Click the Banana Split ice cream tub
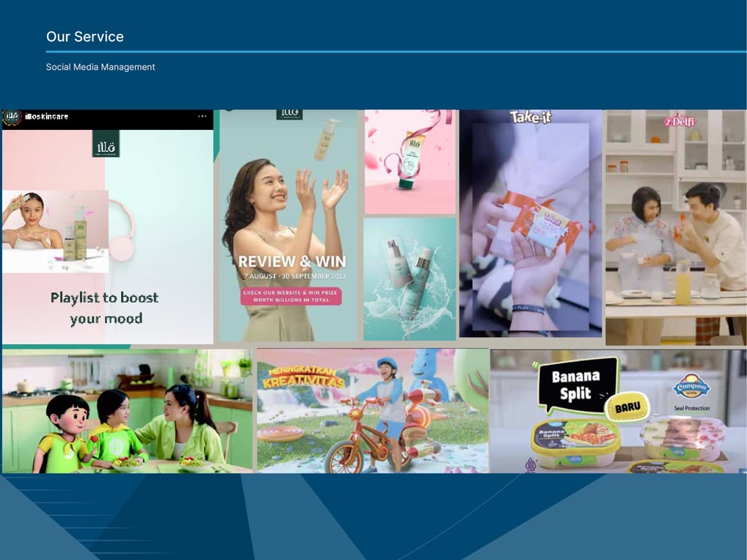 575,443
